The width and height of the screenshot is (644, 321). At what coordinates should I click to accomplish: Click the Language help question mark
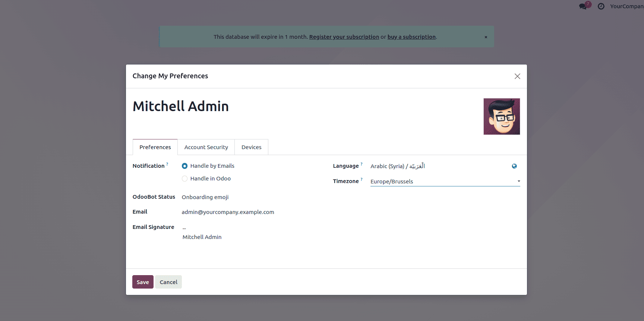click(x=362, y=164)
